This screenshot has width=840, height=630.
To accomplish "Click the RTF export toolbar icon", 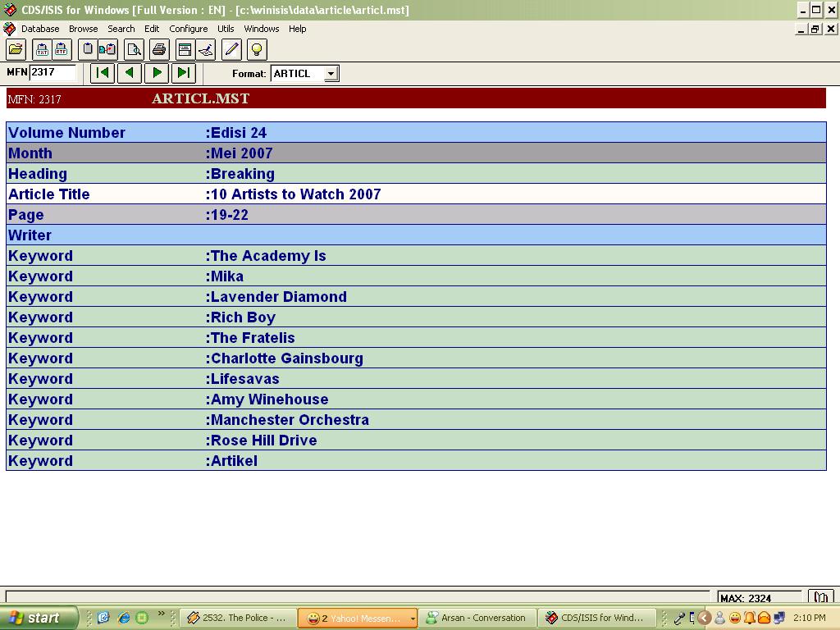I will tap(62, 50).
